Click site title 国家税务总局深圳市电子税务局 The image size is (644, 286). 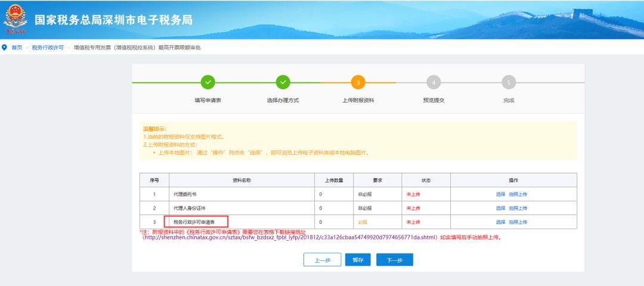tap(113, 20)
